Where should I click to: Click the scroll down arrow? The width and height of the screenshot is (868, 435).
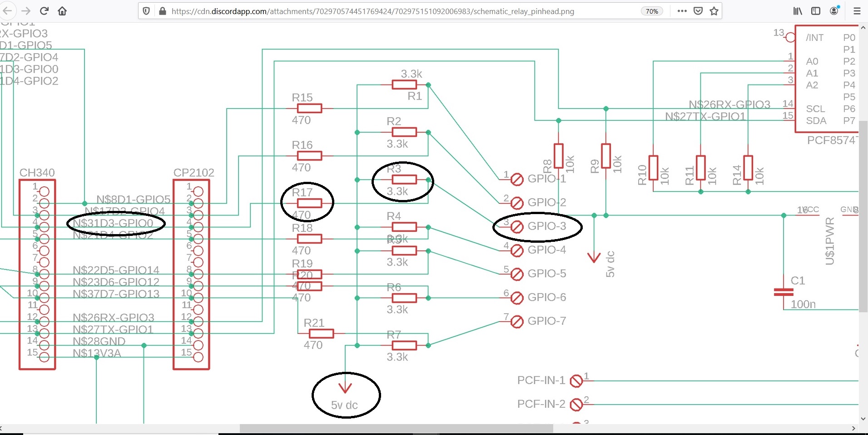coord(863,419)
